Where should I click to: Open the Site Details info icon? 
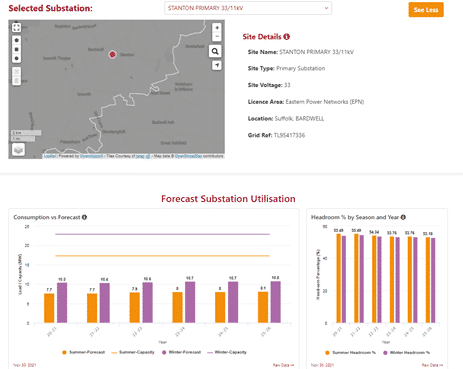click(286, 37)
